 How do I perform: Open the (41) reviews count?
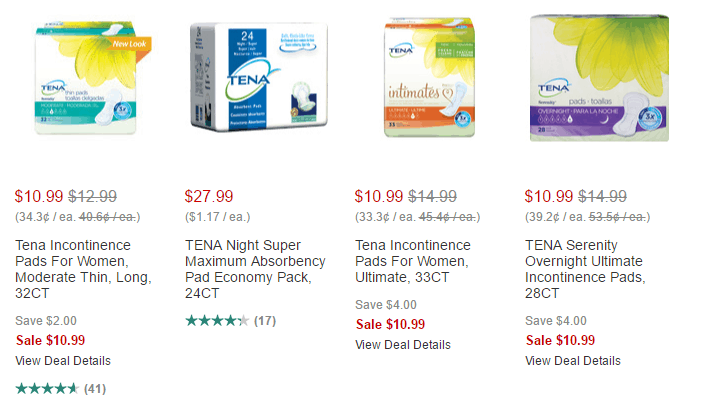[x=95, y=388]
